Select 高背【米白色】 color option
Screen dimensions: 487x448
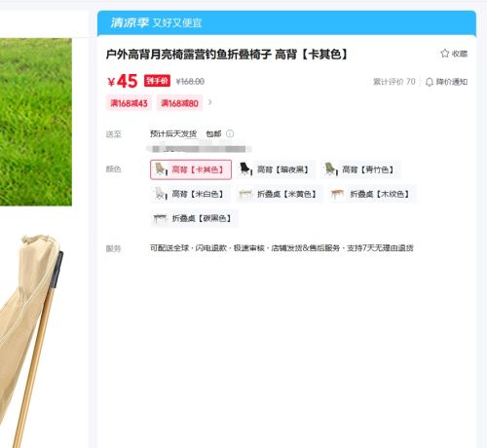pyautogui.click(x=190, y=194)
